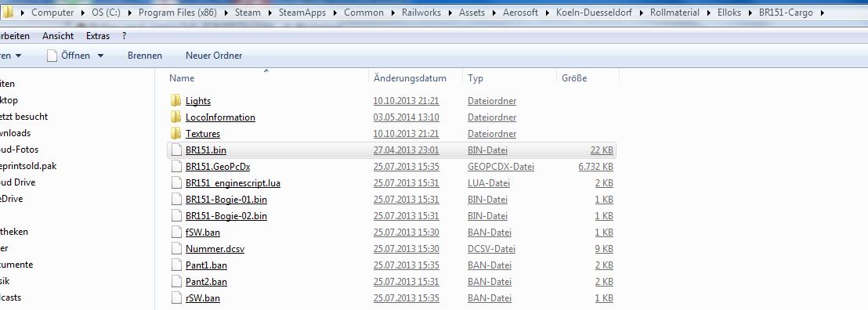The height and width of the screenshot is (310, 868).
Task: Click the date 03.05.2014 13:10
Action: [x=406, y=117]
